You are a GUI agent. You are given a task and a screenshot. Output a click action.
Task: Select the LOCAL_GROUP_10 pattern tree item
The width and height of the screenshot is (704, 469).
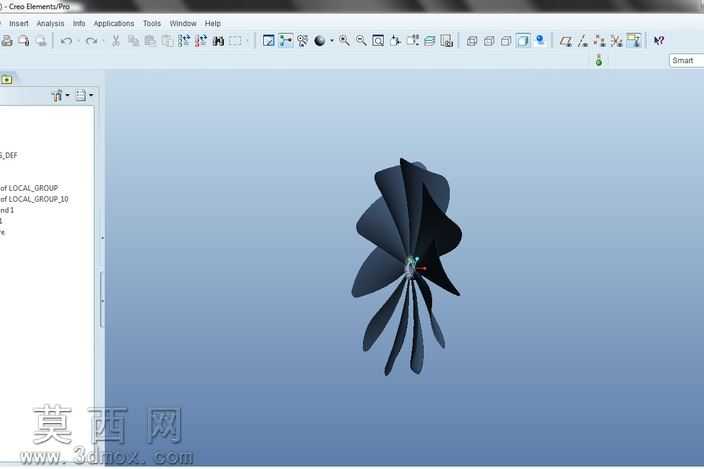tap(34, 199)
